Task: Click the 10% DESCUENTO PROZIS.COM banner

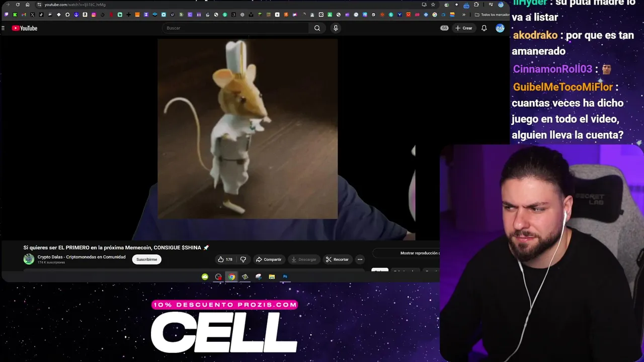Action: [x=224, y=305]
